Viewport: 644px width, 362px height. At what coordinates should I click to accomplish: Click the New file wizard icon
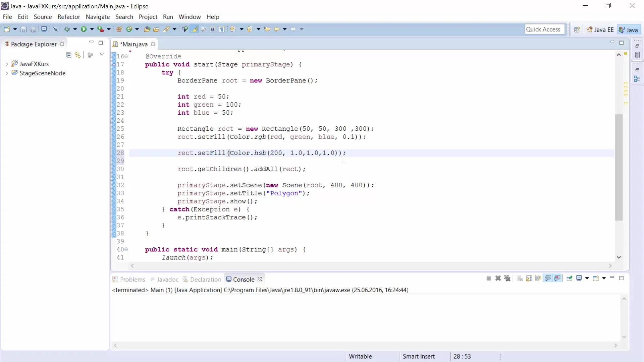tap(7, 29)
